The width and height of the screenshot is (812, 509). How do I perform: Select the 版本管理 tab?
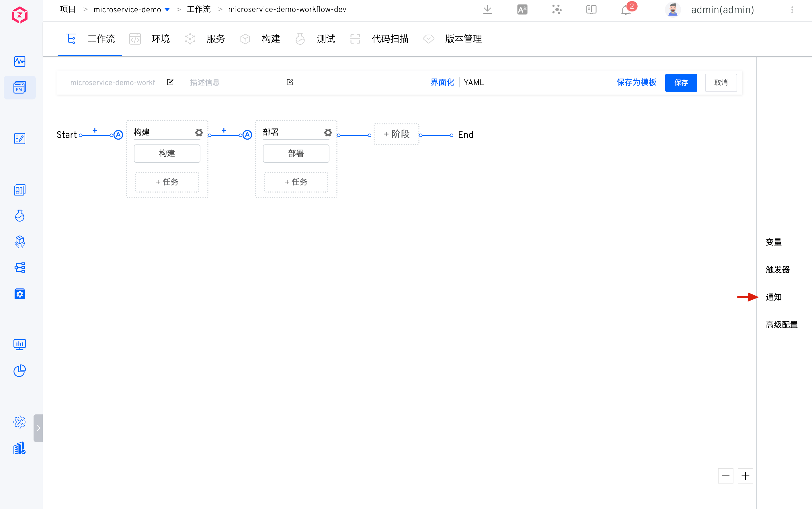452,39
